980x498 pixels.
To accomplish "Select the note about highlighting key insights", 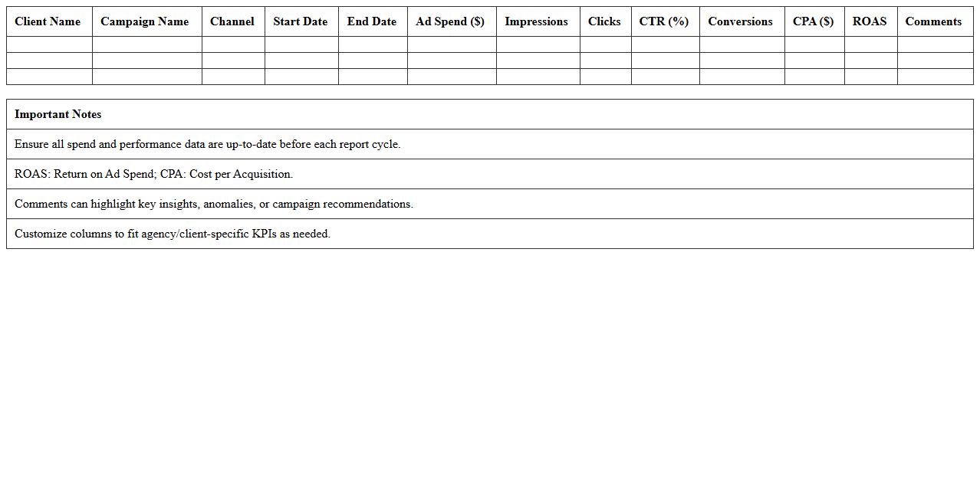I will tap(213, 204).
